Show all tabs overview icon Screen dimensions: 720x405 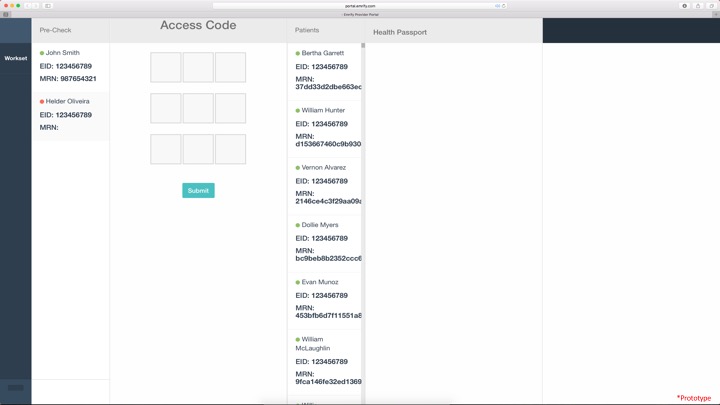[712, 6]
